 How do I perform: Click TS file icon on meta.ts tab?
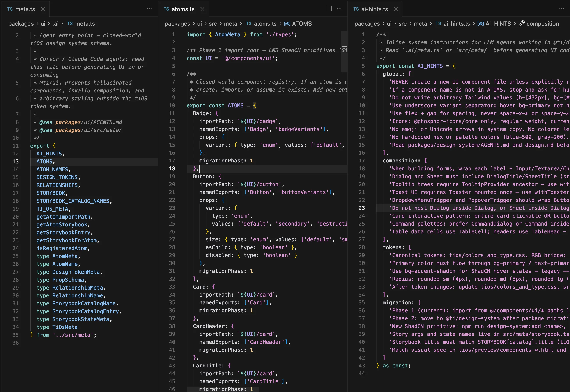[x=10, y=9]
